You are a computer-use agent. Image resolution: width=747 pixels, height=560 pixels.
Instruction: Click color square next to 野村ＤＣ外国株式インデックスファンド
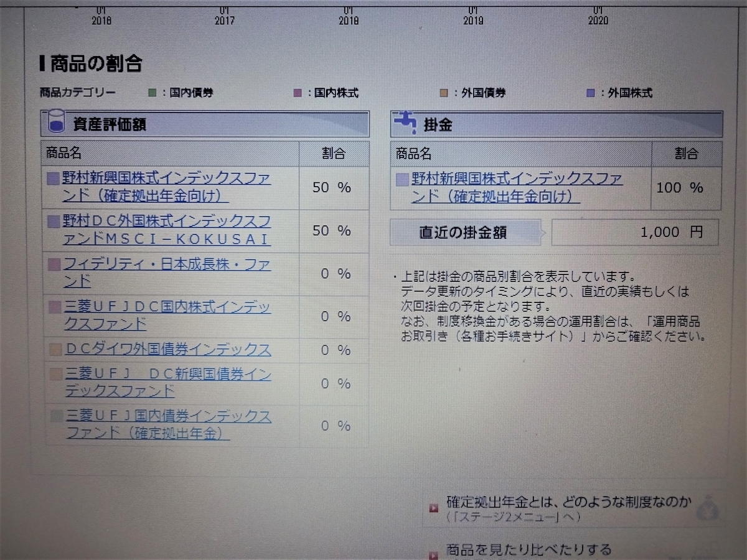coord(54,222)
